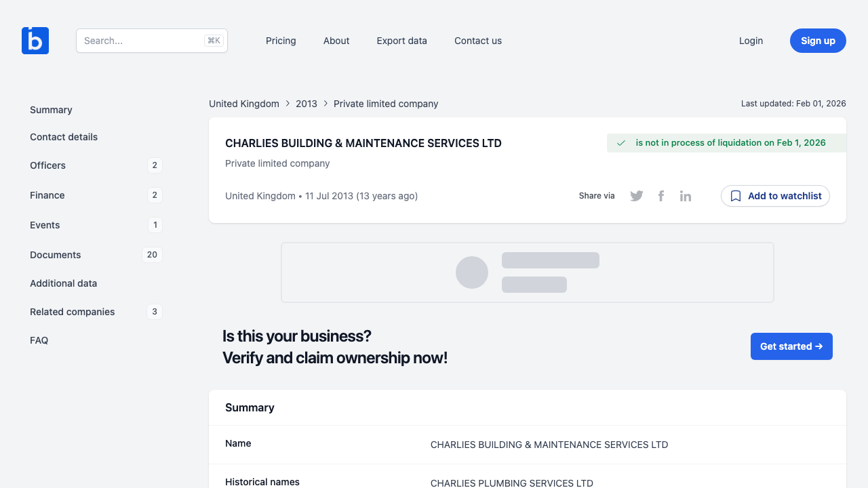
Task: Click the Related companies count badge
Action: [x=154, y=312]
